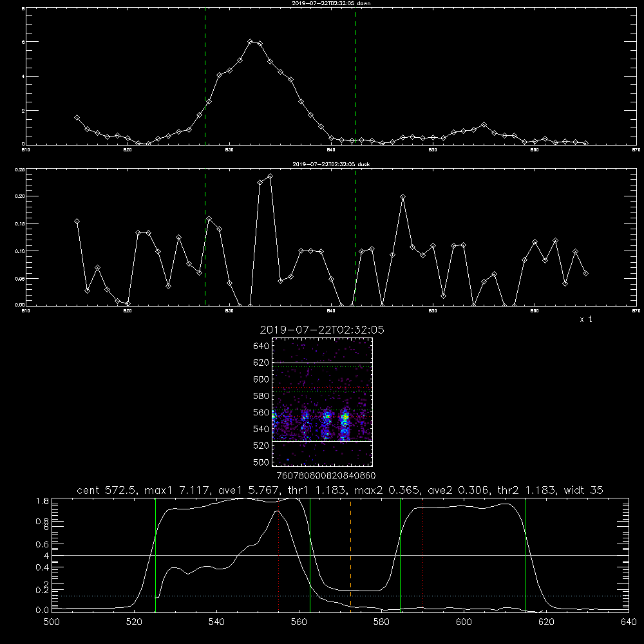Click the '540' x-axis label of bottom plot
Viewport: 644px width, 644px height.
[216, 622]
